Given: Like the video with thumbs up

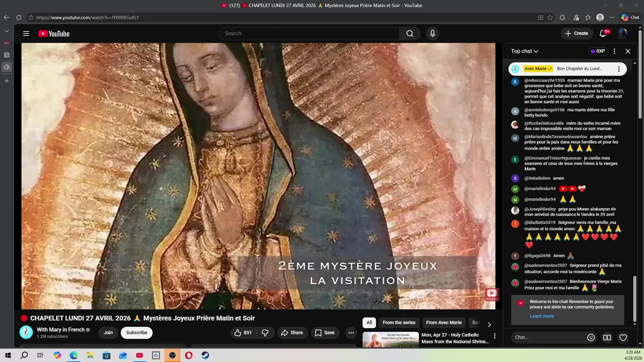Looking at the screenshot, I should click(x=243, y=333).
